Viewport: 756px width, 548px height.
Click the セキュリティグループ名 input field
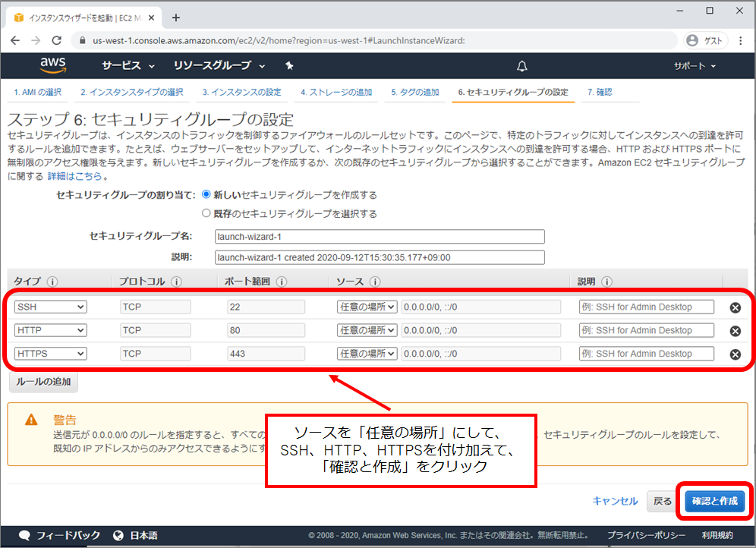pyautogui.click(x=380, y=236)
